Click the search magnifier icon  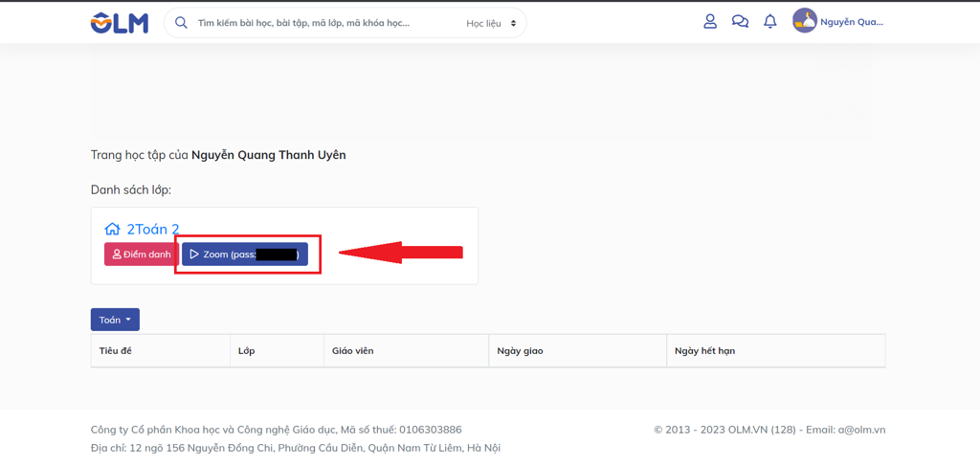pyautogui.click(x=181, y=23)
